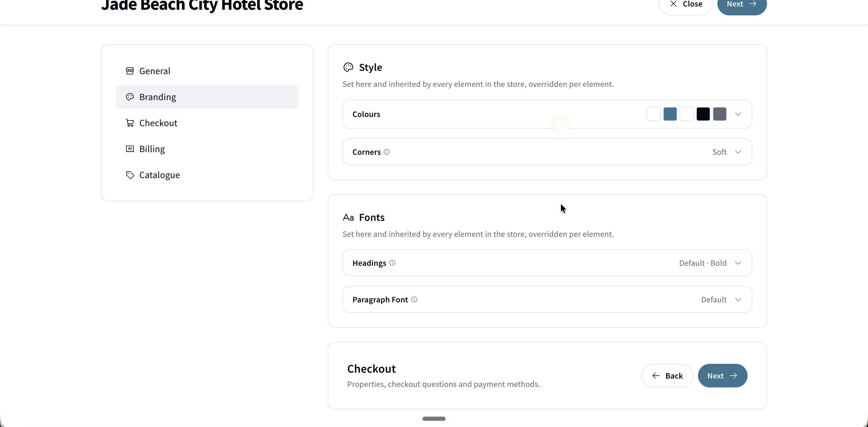Click the Back button in Checkout card
Image resolution: width=868 pixels, height=427 pixels.
pyautogui.click(x=667, y=375)
